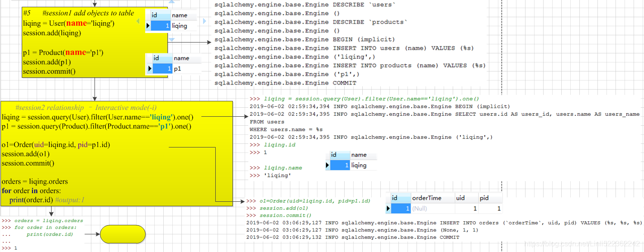This screenshot has width=644, height=252.
Task: Click console line '>>> orders = liqing.orders'
Action: point(43,221)
